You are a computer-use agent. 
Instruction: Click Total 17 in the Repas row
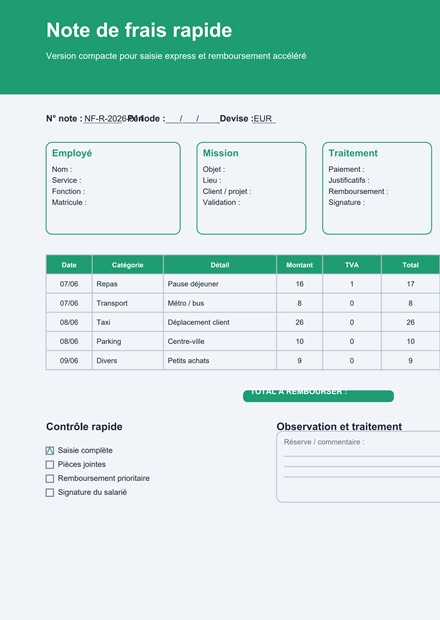(x=410, y=284)
